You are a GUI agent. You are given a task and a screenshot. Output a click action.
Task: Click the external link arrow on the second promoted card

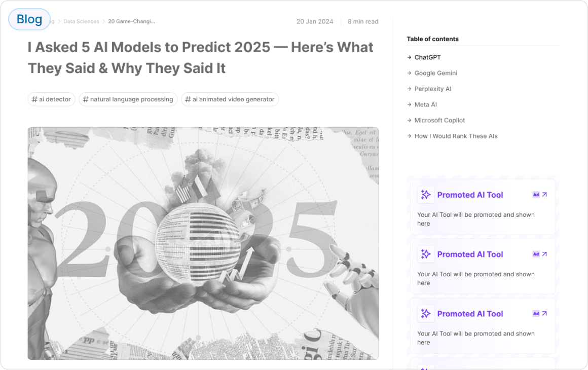543,254
